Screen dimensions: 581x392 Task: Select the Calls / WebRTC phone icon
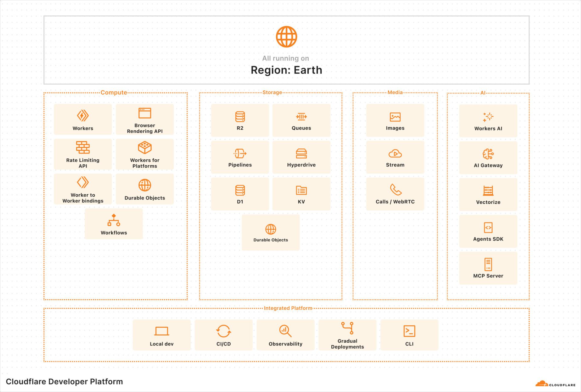click(396, 190)
